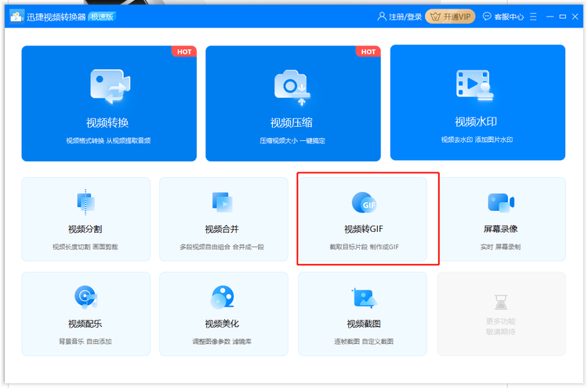Launch the 屏幕录像 screen recorder icon
This screenshot has height=388, width=588.
500,202
